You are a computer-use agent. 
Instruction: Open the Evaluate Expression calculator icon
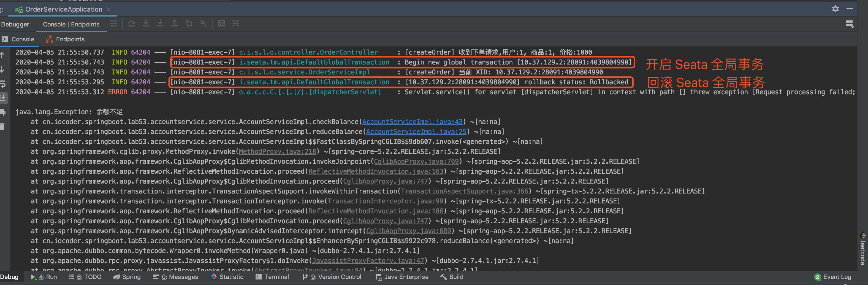[x=221, y=24]
